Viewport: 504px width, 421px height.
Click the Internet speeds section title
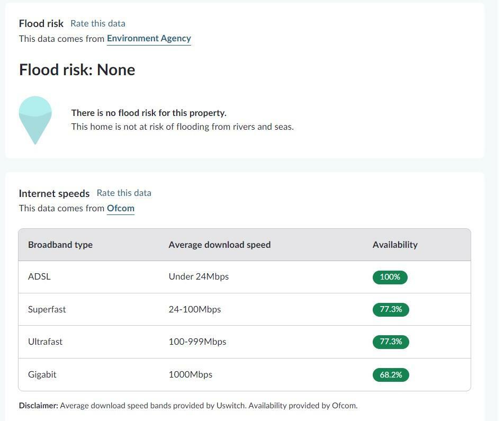(x=54, y=193)
